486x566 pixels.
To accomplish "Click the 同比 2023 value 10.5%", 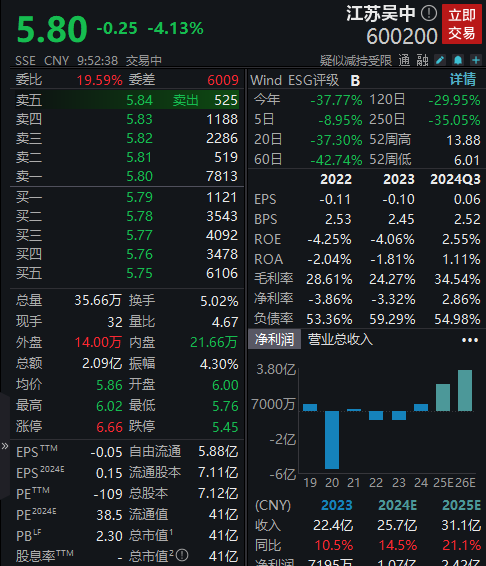I will click(x=334, y=545).
